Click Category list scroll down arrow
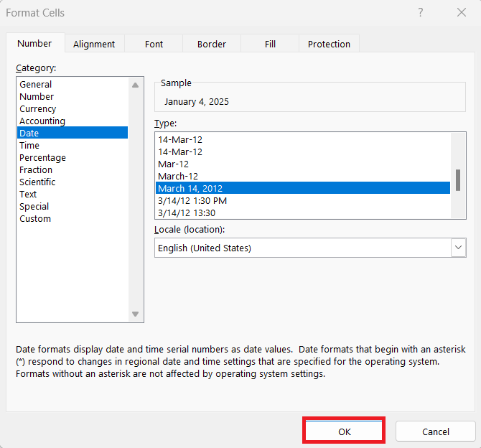 click(x=135, y=314)
